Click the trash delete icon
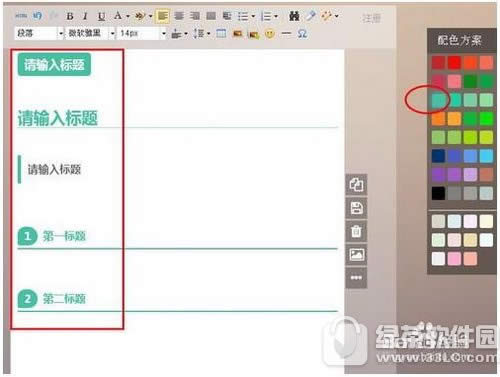Screen dimensions: 500x377 [356, 231]
